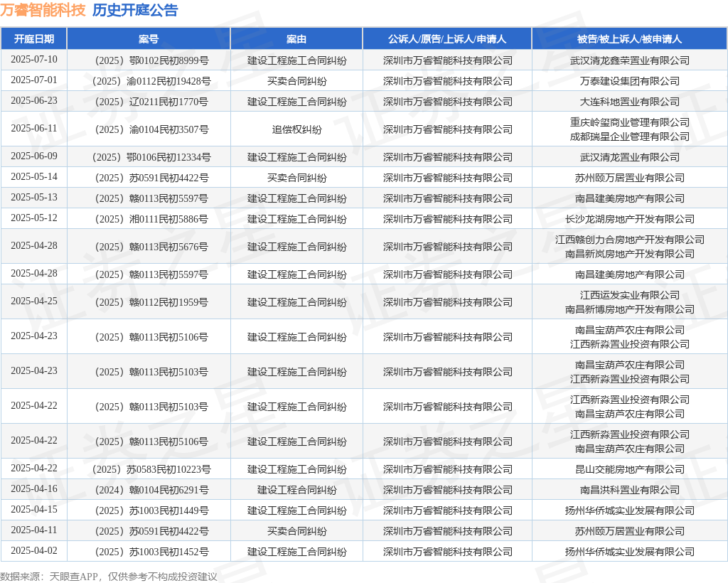Select the 被告/被上诉人/被申请人 column header

(630, 39)
